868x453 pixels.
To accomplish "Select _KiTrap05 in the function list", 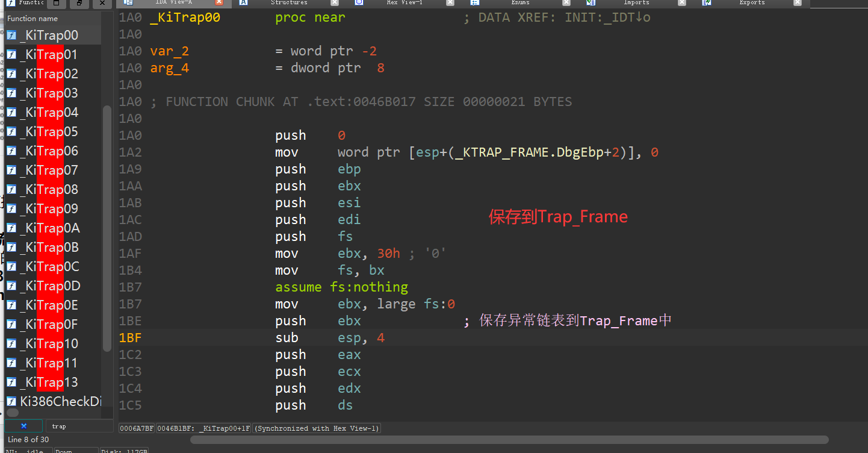I will tap(54, 132).
